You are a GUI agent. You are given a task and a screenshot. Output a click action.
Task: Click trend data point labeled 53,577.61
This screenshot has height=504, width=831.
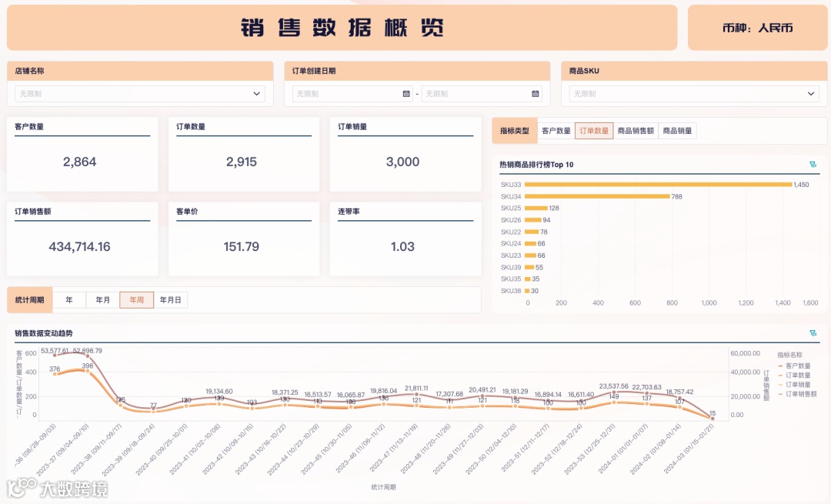point(55,355)
